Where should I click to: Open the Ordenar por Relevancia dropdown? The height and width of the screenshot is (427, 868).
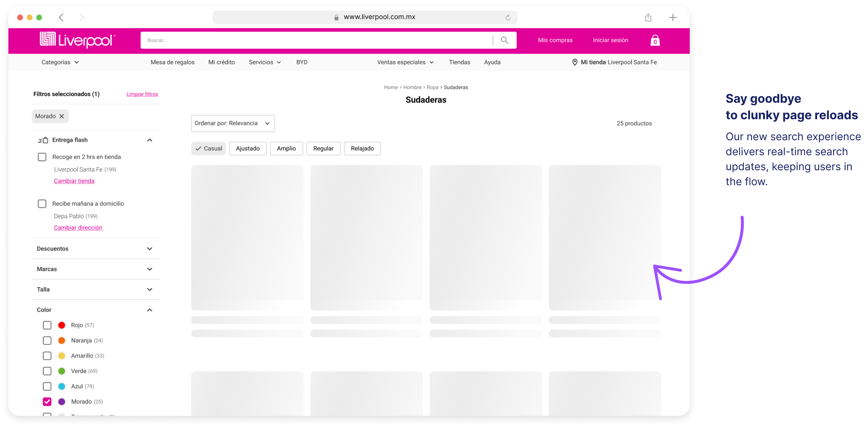click(233, 123)
